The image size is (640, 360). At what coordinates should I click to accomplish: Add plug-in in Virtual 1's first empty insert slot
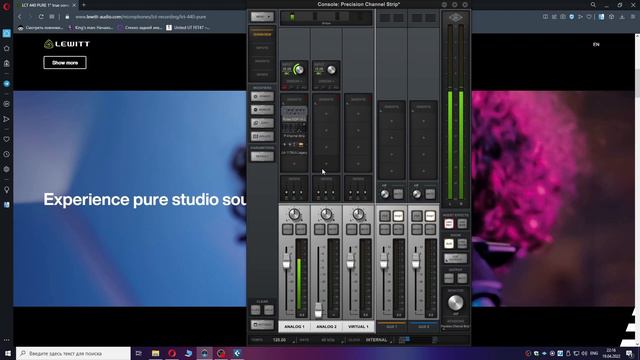358,114
